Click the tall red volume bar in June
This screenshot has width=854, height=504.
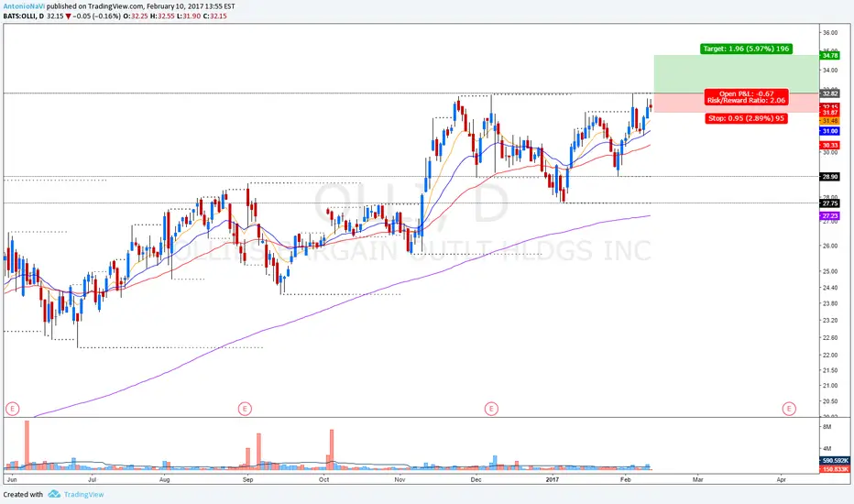tap(27, 444)
